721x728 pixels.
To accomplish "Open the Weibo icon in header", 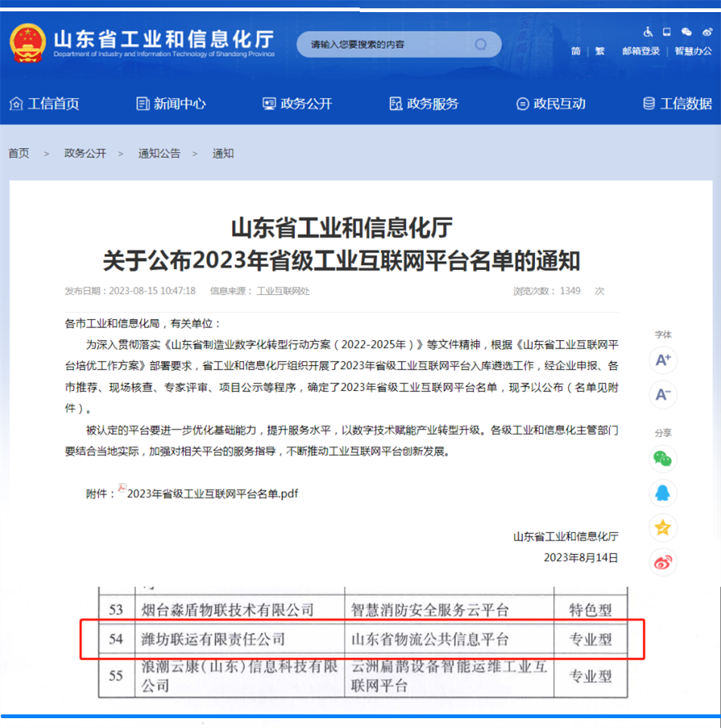I will click(707, 32).
